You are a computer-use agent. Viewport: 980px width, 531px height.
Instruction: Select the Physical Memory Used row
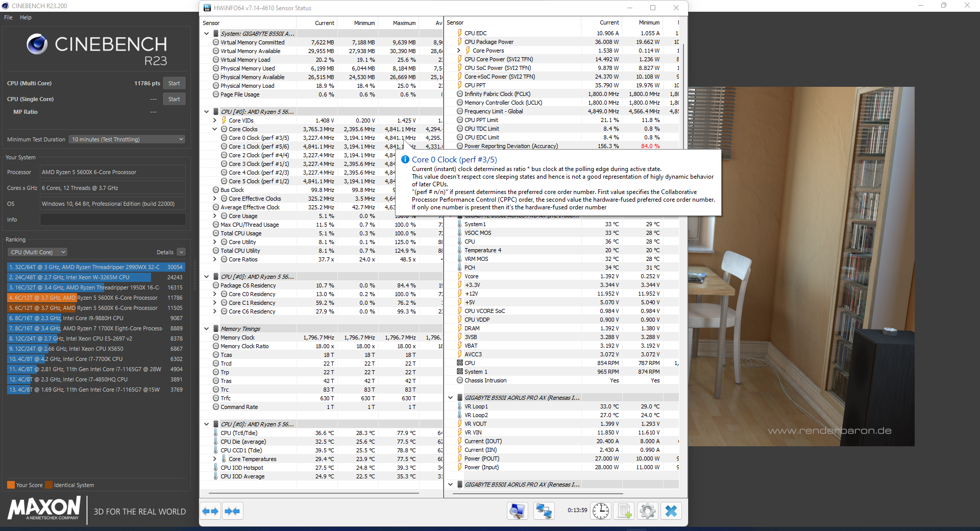322,68
